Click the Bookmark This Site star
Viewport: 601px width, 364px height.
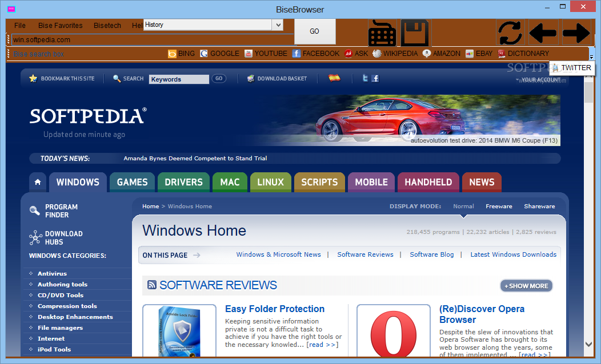(33, 79)
